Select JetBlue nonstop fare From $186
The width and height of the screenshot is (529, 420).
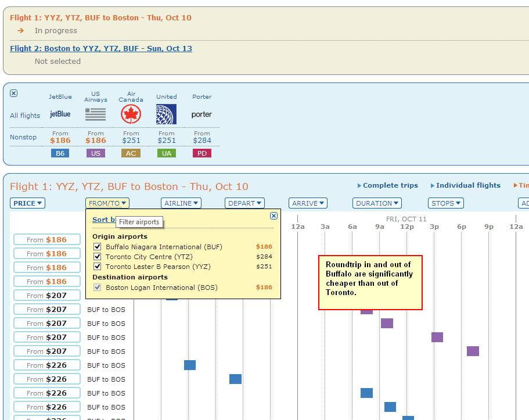click(60, 138)
